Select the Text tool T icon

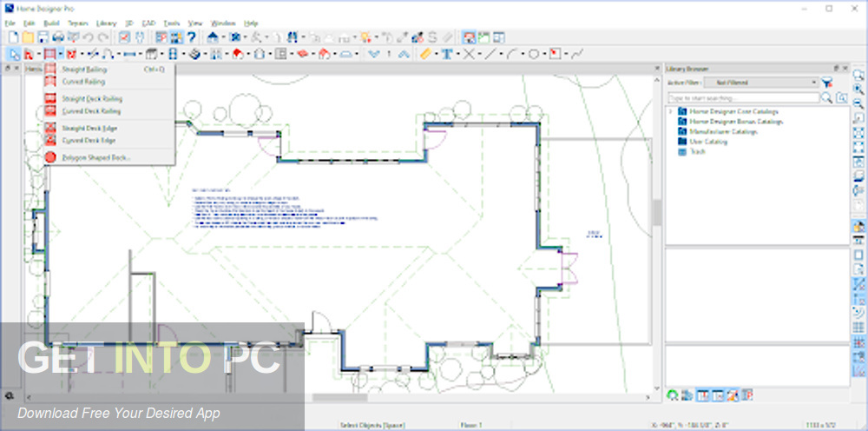pos(447,54)
